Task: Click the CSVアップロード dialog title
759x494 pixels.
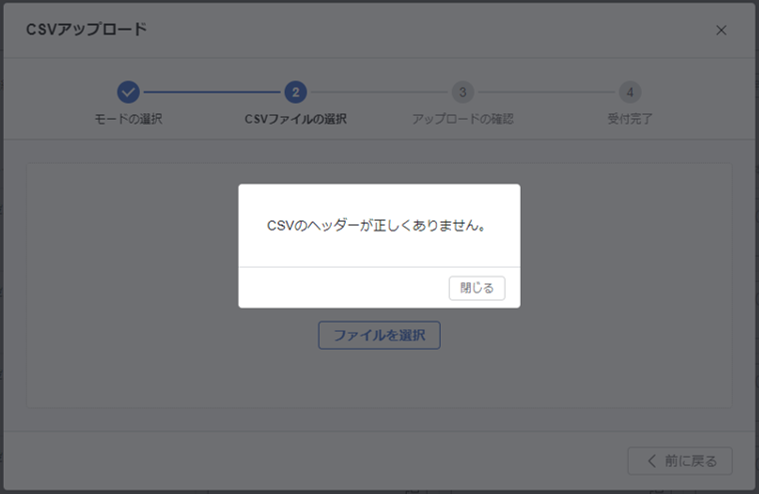Action: tap(86, 29)
